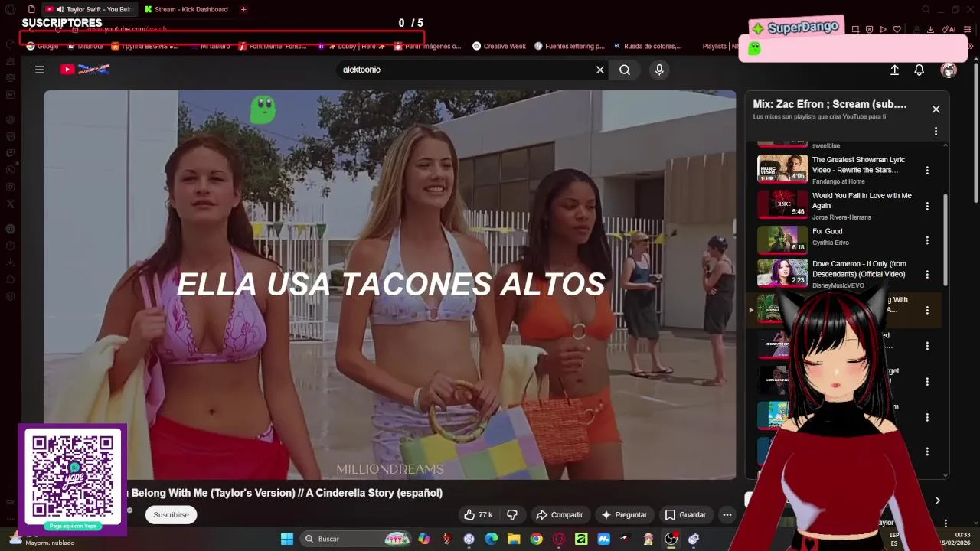Save video with Guardar button
980x551 pixels.
[x=685, y=515]
